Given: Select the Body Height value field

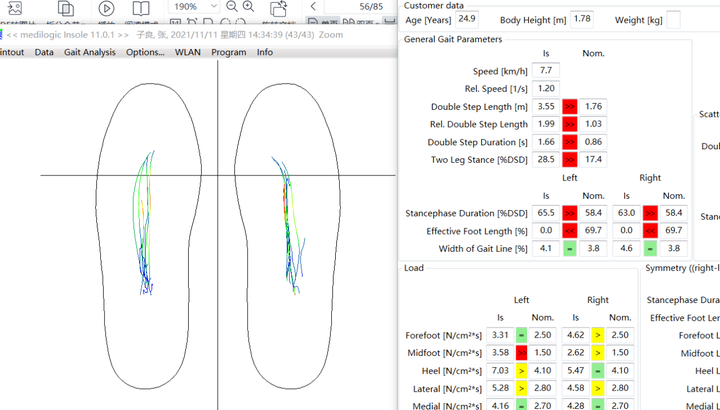Looking at the screenshot, I should (x=582, y=19).
